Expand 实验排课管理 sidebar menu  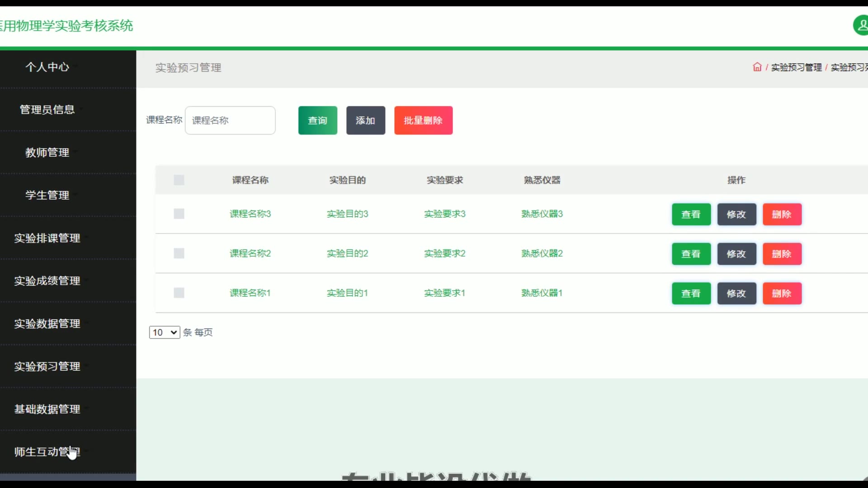pos(47,238)
